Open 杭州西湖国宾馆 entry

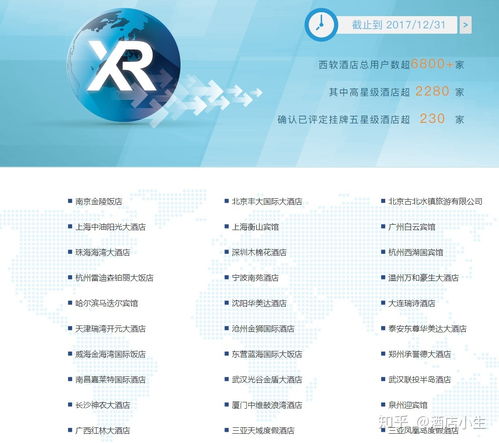click(x=416, y=252)
